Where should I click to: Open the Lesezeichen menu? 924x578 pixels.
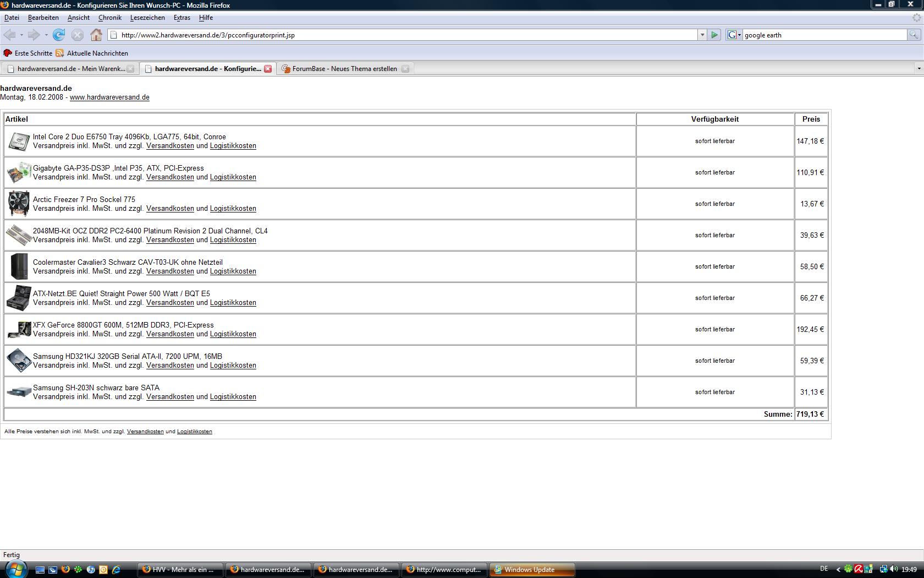[x=147, y=18]
